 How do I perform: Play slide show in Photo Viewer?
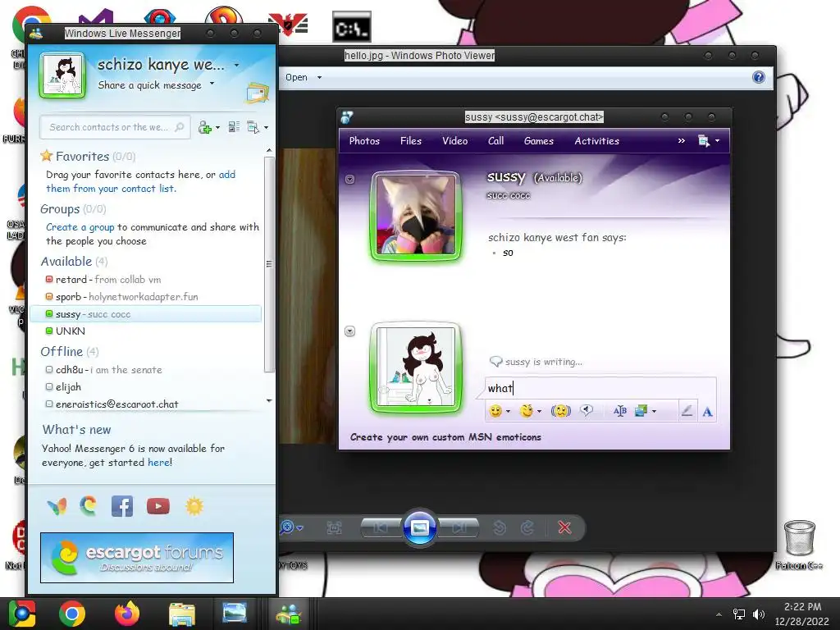(419, 527)
